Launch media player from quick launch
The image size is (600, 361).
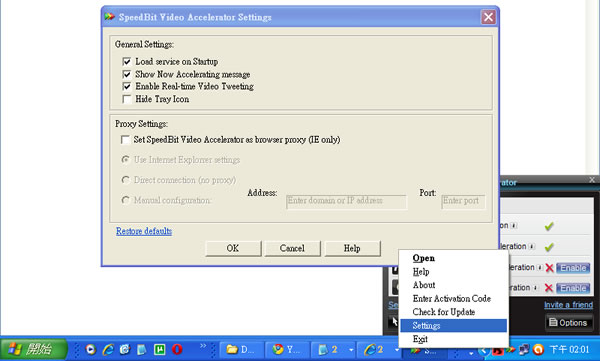click(x=91, y=349)
